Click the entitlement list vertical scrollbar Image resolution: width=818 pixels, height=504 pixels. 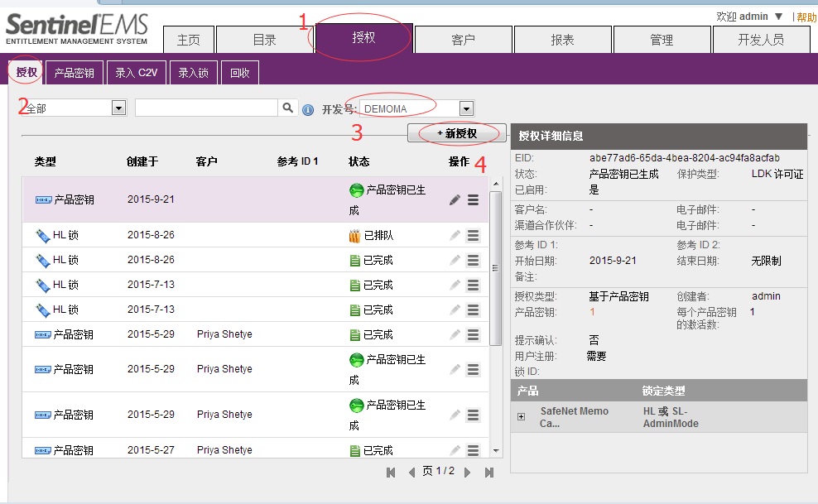(x=496, y=269)
